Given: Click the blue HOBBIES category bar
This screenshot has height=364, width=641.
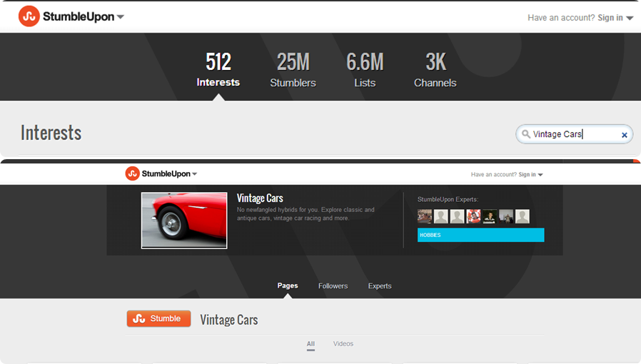Looking at the screenshot, I should (481, 235).
